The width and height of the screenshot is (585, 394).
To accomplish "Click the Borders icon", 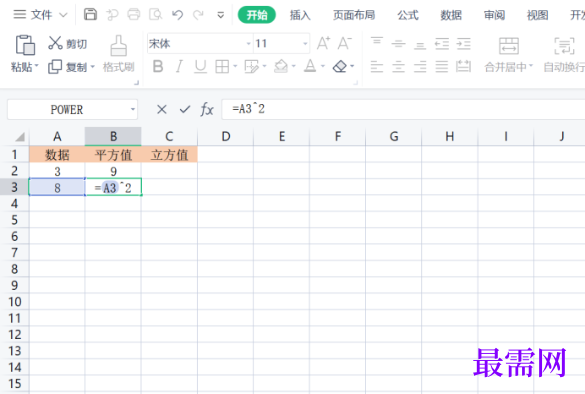I will pos(222,67).
